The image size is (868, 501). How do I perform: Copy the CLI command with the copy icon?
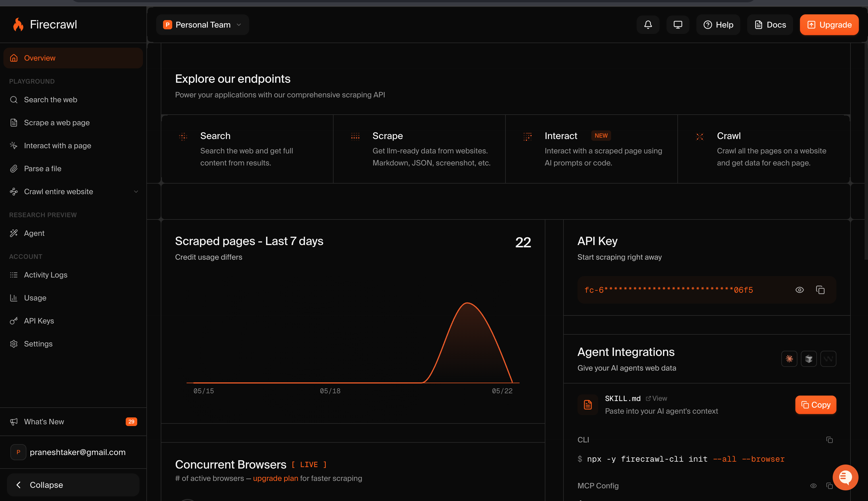[830, 440]
